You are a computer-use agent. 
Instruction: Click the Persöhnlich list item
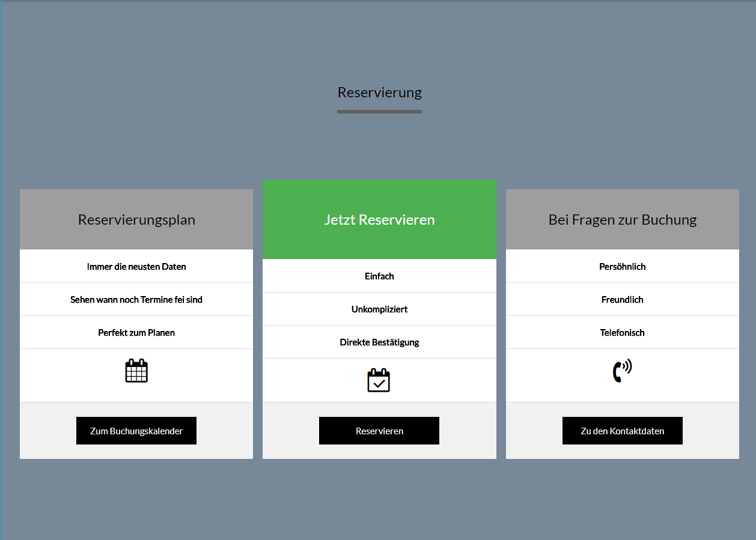tap(622, 267)
